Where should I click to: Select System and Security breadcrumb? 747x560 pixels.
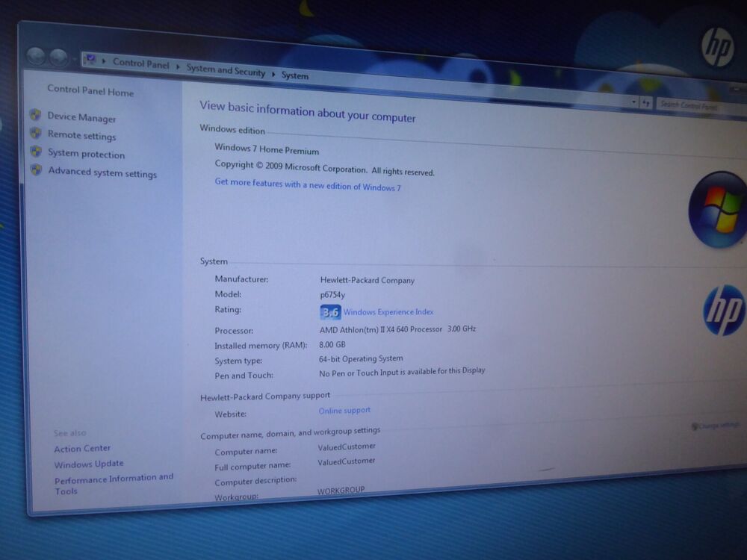[x=226, y=70]
